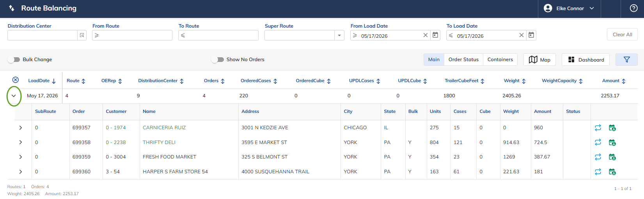Open To Load Date calendar picker
The width and height of the screenshot is (644, 199).
(x=531, y=35)
